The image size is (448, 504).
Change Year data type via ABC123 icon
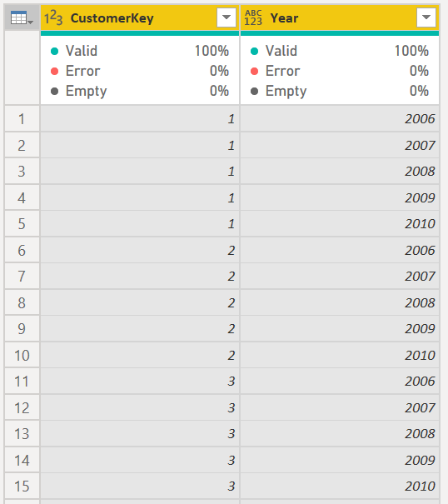pos(253,17)
